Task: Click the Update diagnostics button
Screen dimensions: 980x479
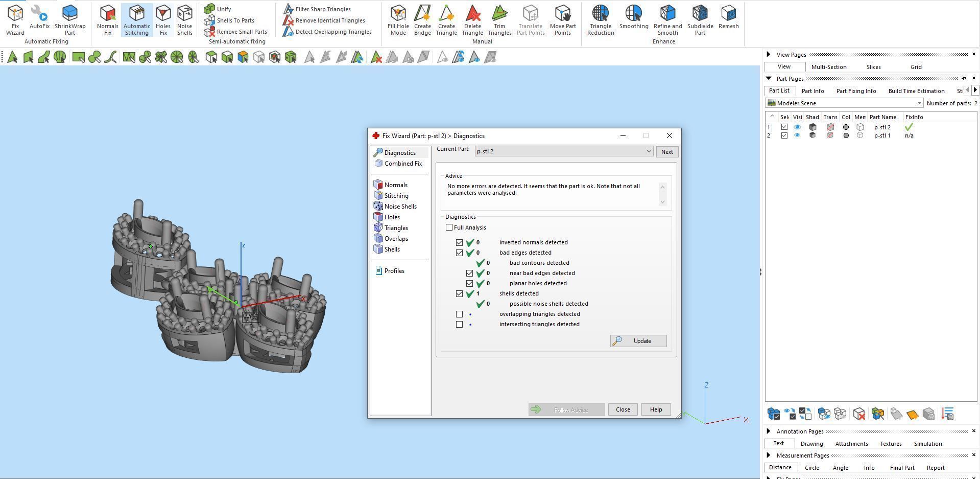Action: 638,341
